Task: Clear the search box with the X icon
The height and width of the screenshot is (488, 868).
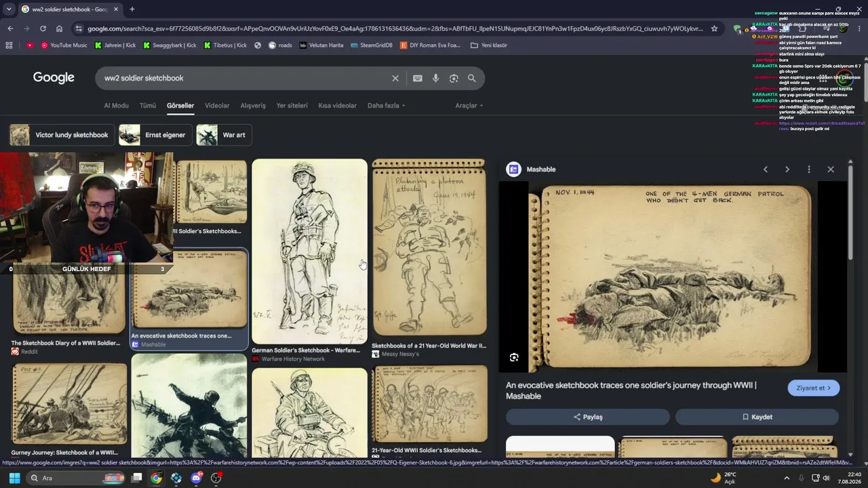Action: tap(395, 78)
